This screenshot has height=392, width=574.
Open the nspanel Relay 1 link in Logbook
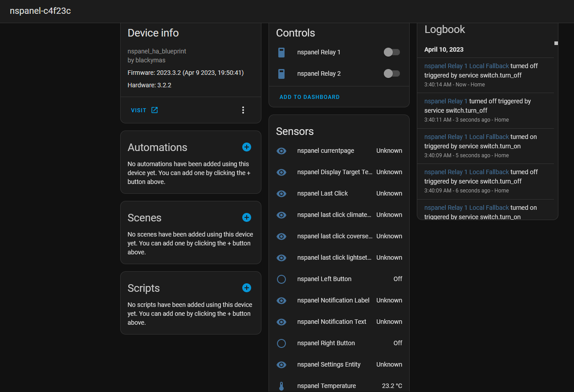point(446,101)
